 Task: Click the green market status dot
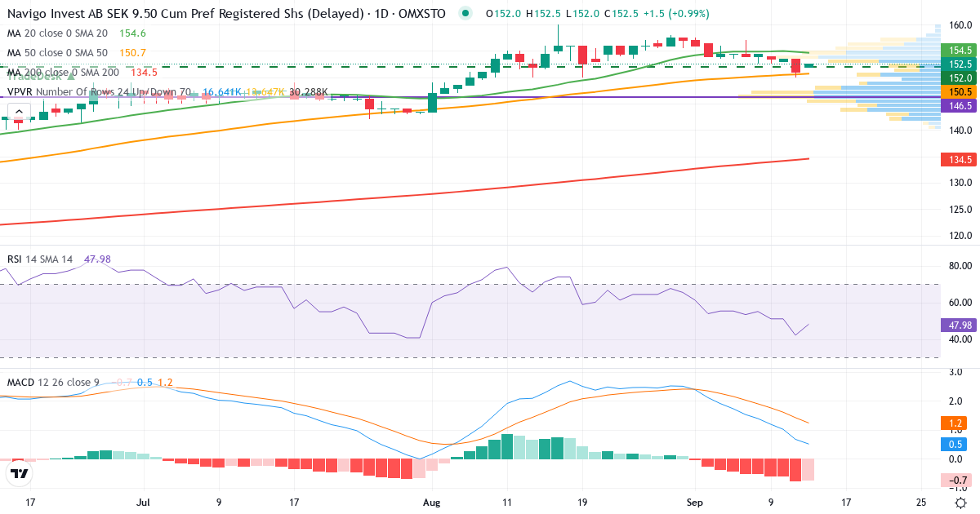click(465, 13)
